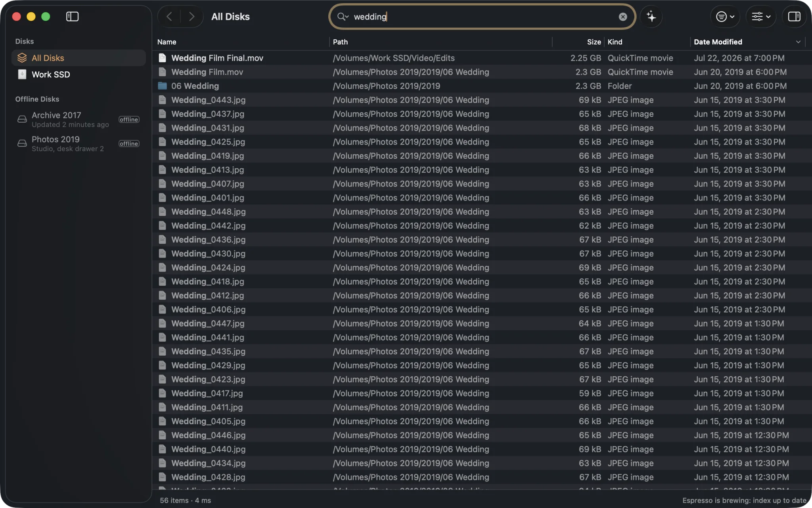Select Work SSD disk
Image resolution: width=812 pixels, height=508 pixels.
(x=79, y=75)
